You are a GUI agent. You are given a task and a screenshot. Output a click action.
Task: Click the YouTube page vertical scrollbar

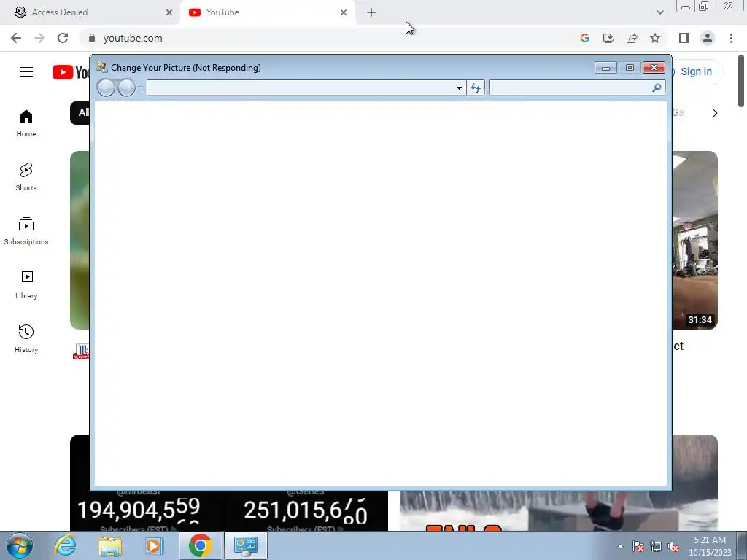click(741, 81)
